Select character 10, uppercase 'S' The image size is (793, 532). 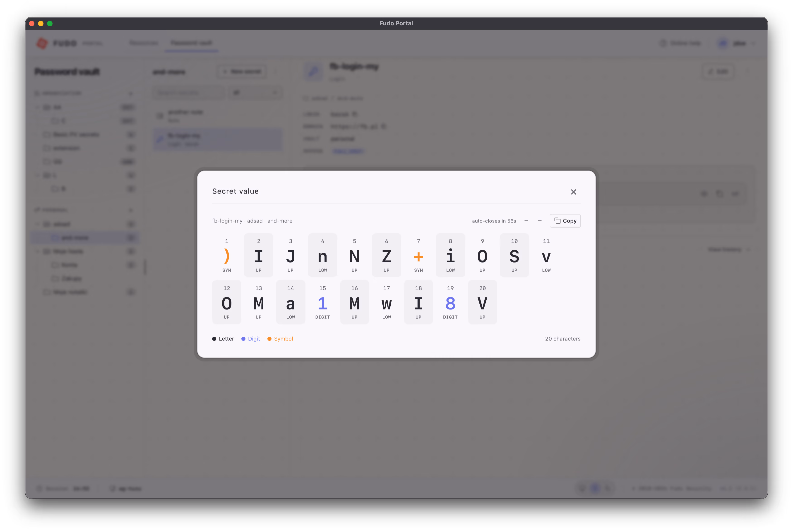[x=514, y=255]
